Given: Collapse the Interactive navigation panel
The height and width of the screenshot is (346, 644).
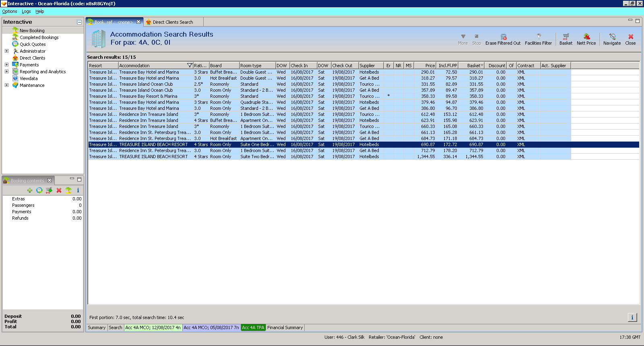Looking at the screenshot, I should pyautogui.click(x=79, y=22).
